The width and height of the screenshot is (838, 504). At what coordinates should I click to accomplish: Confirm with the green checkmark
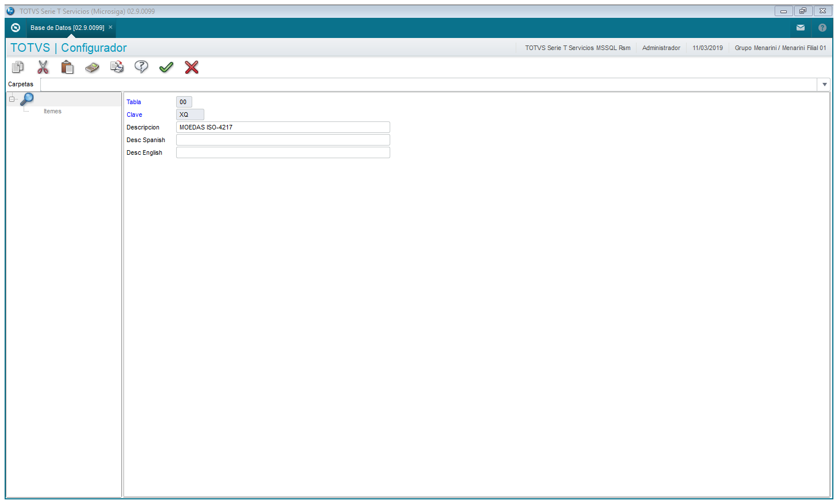166,67
